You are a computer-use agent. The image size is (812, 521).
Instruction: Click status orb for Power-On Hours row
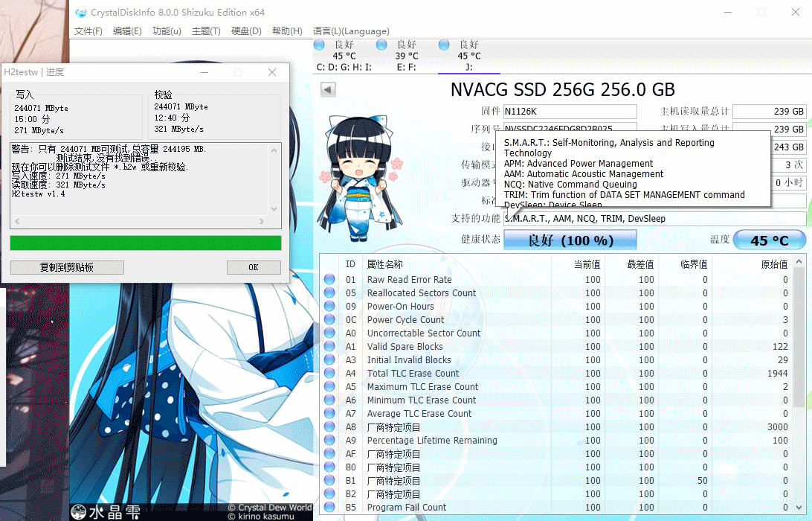tap(329, 307)
